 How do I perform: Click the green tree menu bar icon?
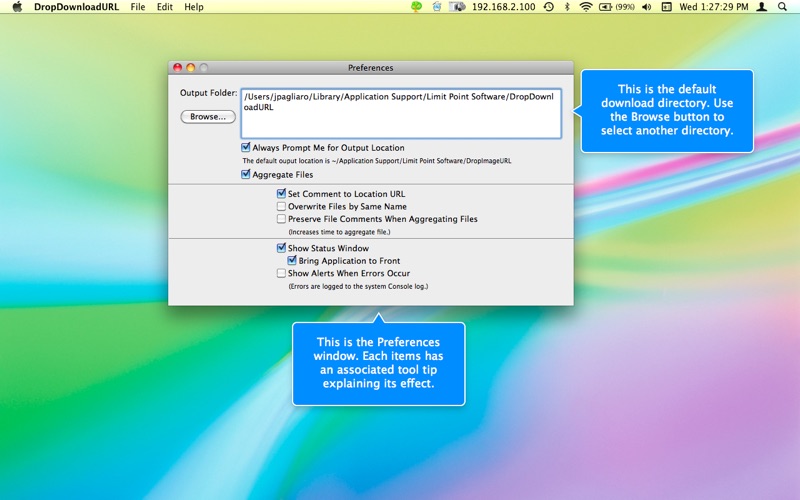416,7
